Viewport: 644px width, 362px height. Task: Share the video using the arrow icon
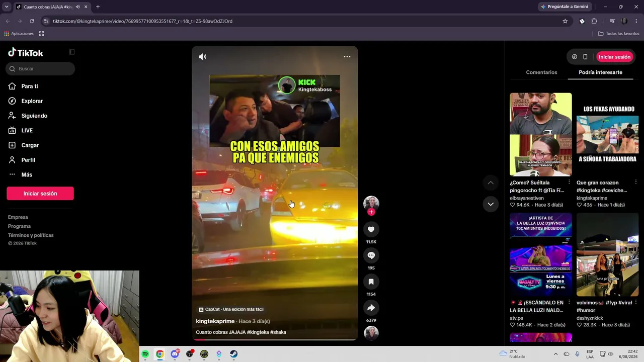371,308
